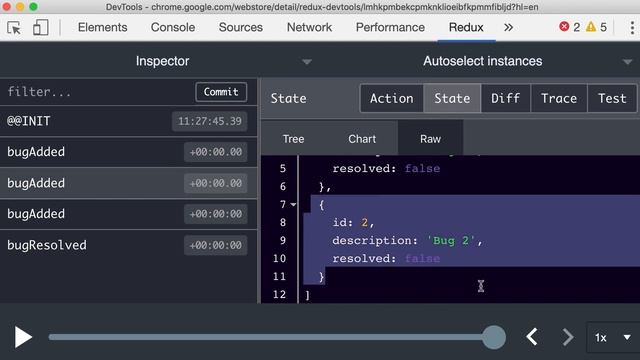Click the timeline slider handle
The width and height of the screenshot is (640, 360).
494,337
